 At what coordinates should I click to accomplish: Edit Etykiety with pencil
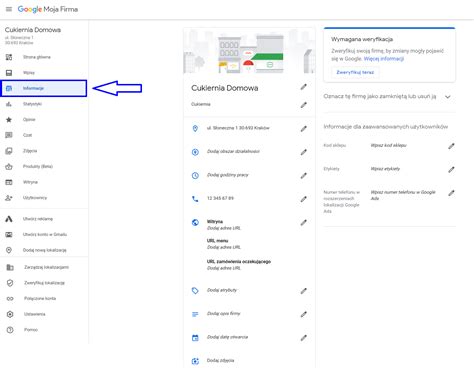click(x=451, y=170)
